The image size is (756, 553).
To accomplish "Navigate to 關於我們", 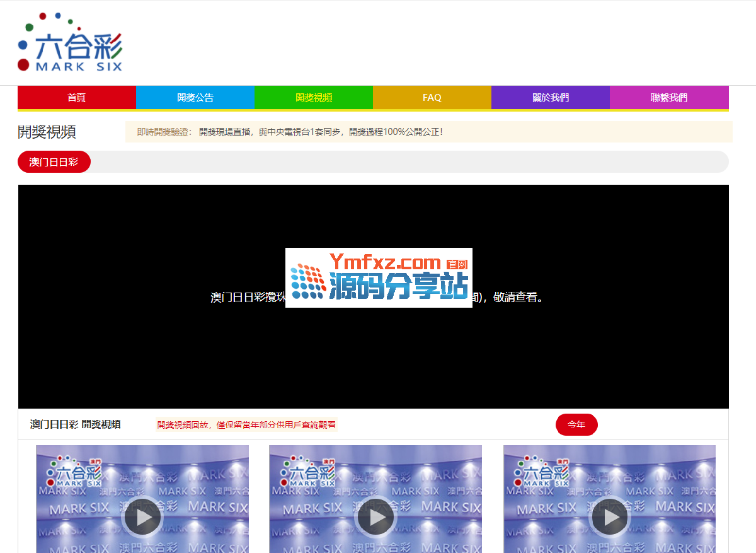I will point(550,98).
